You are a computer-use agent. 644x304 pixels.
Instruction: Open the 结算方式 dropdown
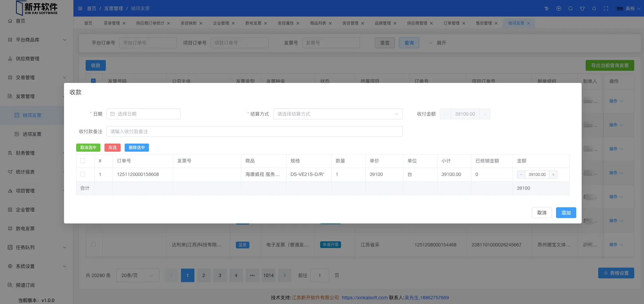click(x=338, y=114)
